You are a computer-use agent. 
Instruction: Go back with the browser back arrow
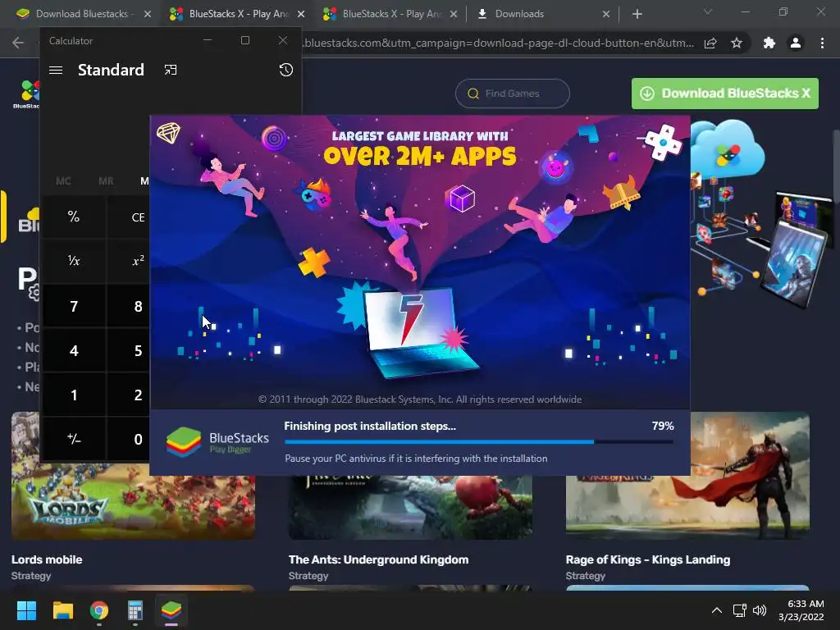18,43
